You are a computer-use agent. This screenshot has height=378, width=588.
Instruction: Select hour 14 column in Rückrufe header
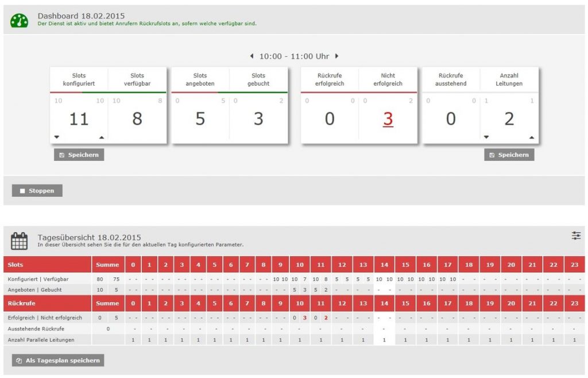[x=384, y=303]
